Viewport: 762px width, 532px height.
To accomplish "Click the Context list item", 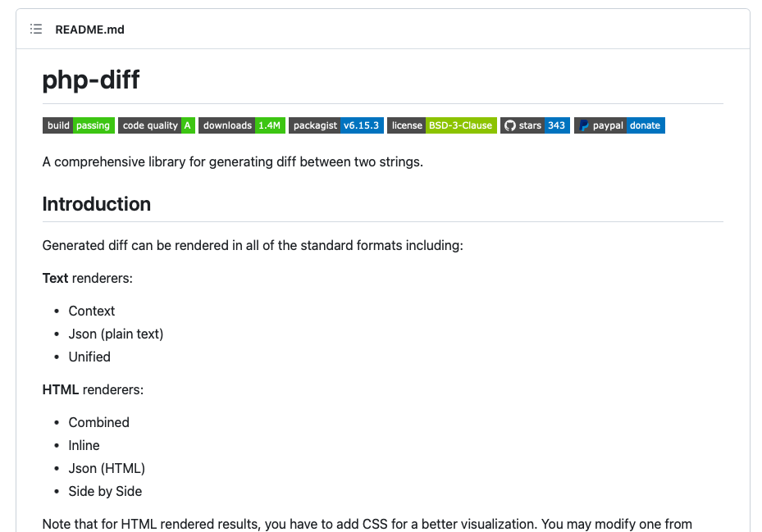I will point(92,311).
